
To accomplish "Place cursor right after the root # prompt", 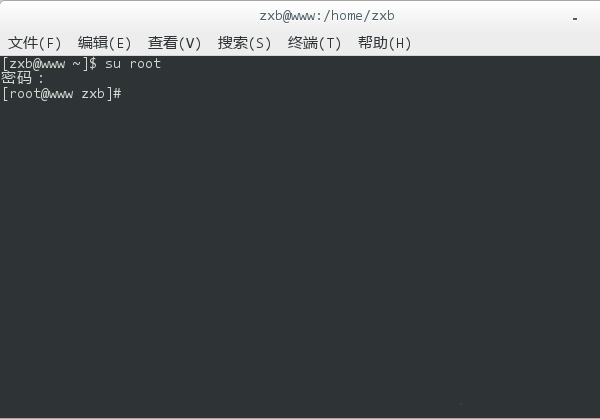I will point(124,93).
